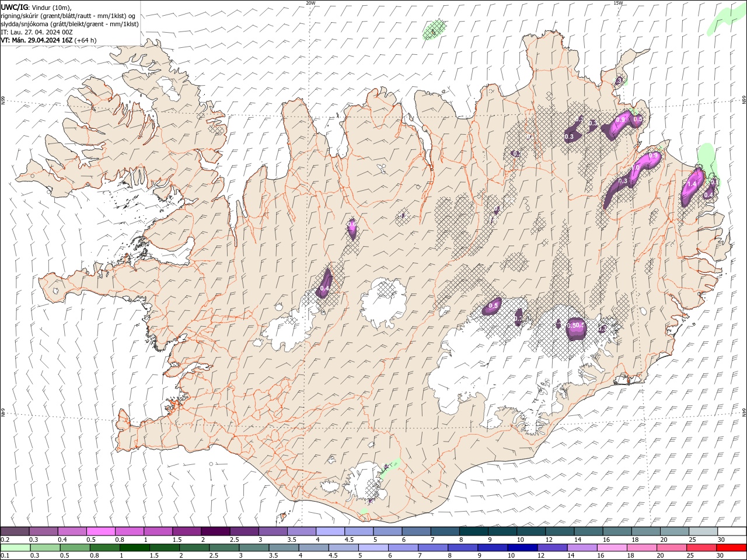Click the 3.5 label on purple snow scale

coord(291,540)
